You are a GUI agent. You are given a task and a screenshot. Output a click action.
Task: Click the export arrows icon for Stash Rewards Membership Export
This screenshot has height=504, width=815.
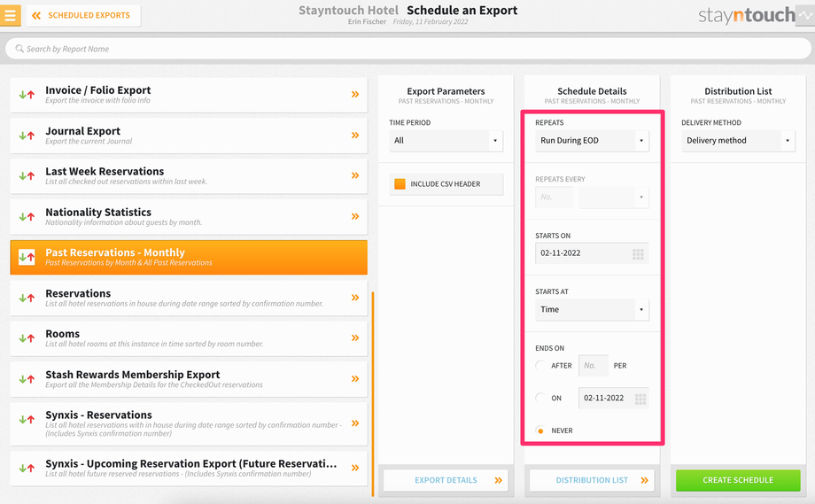click(27, 379)
